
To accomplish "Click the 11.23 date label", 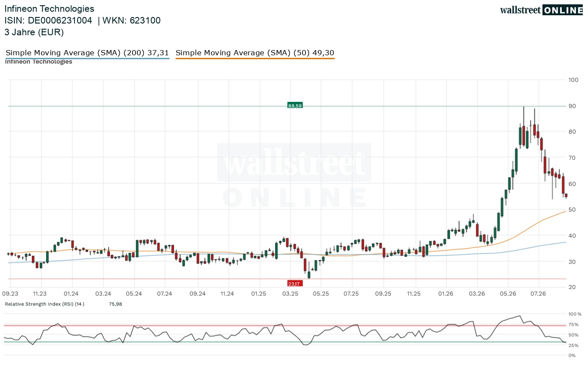I will (40, 294).
